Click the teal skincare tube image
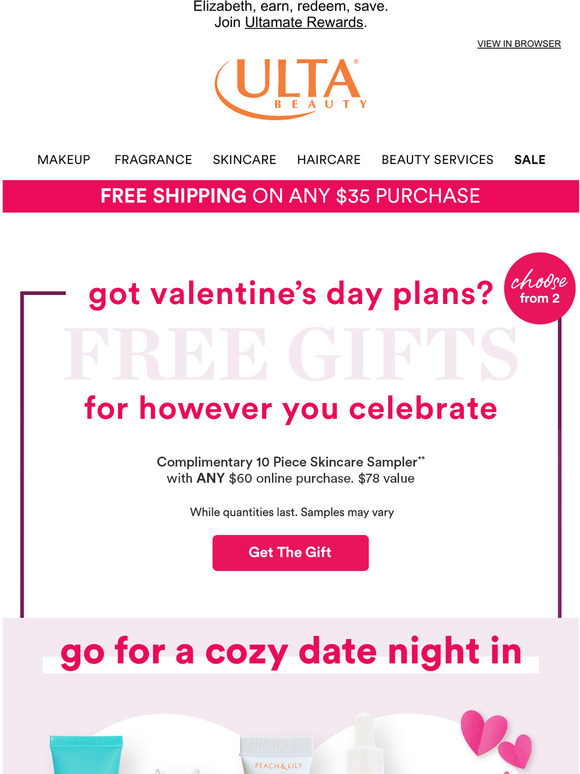Image resolution: width=580 pixels, height=774 pixels. tap(86, 755)
